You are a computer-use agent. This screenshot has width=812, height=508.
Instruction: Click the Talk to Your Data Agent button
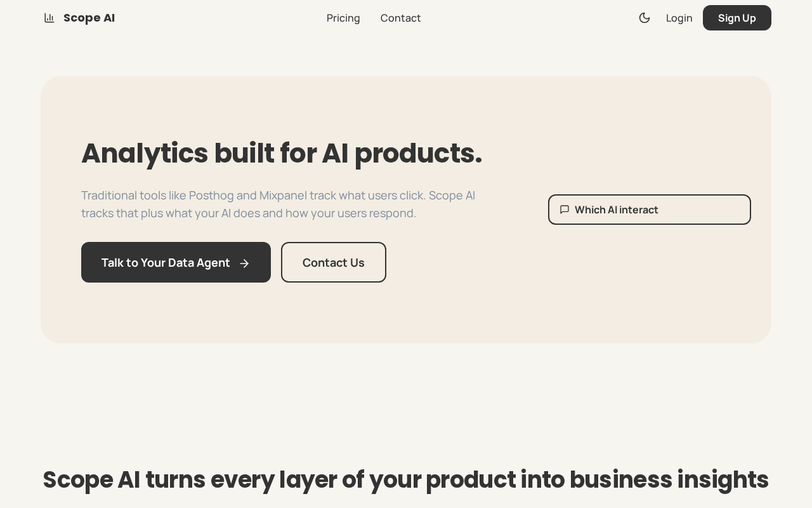click(x=166, y=262)
